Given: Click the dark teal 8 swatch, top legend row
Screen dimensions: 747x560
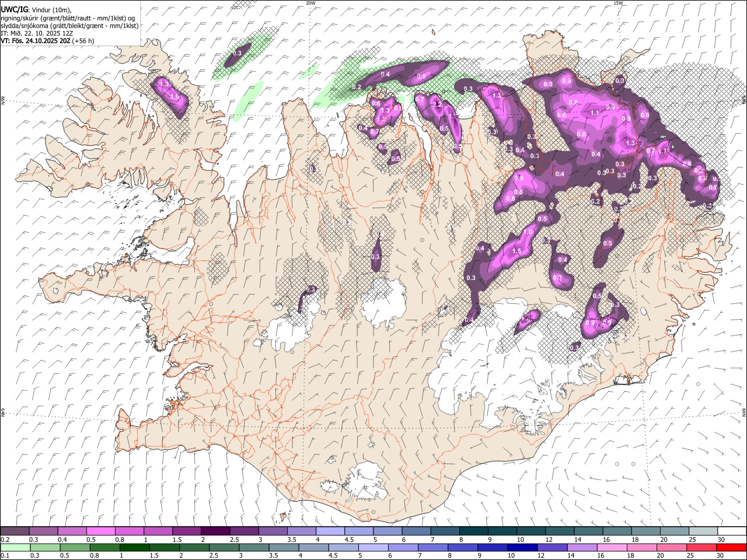Looking at the screenshot, I should pos(474,531).
